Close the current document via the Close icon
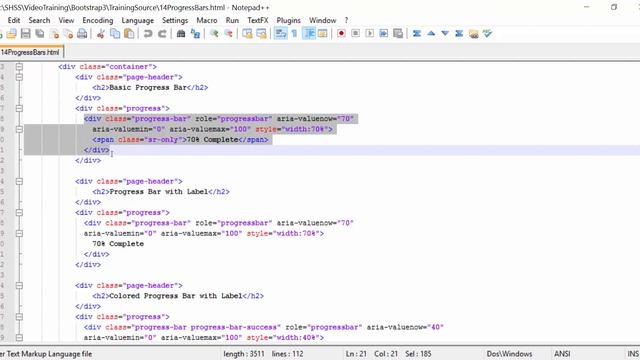Viewport: 640px width, 360px height. [x=54, y=33]
